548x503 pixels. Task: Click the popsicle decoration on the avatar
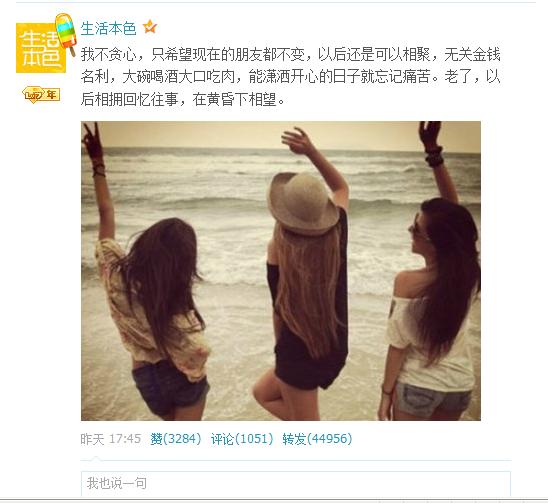click(x=66, y=33)
